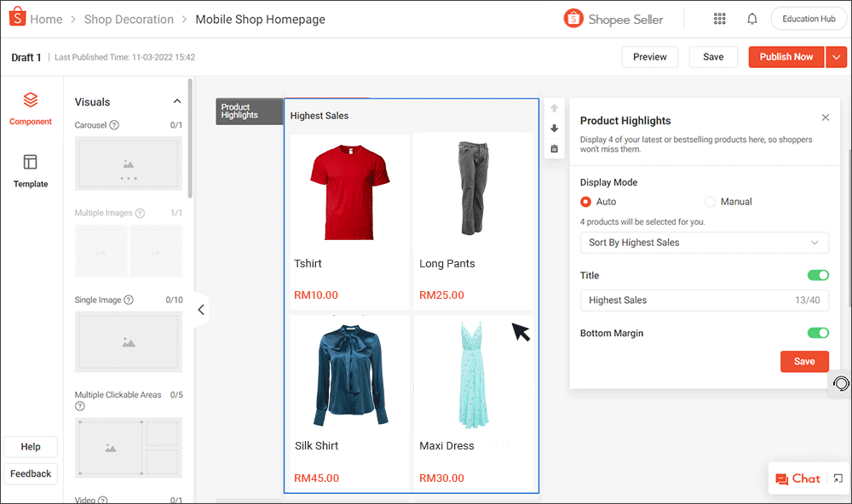Collapse the Visuals section
The image size is (852, 504).
[176, 100]
